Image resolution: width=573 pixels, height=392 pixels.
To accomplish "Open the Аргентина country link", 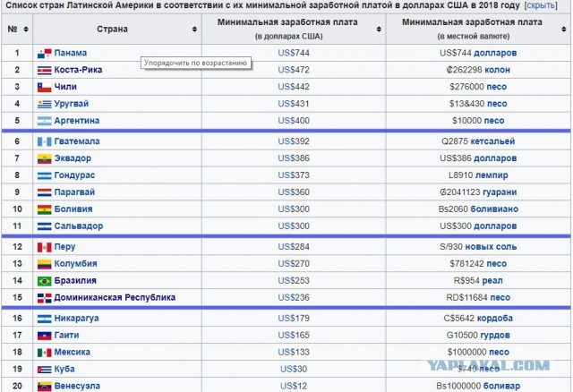I will 77,121.
